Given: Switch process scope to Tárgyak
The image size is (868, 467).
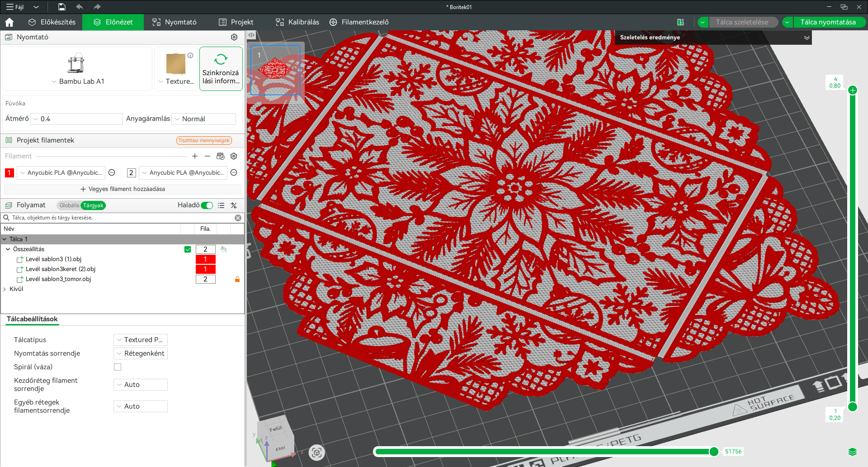Looking at the screenshot, I should 93,205.
